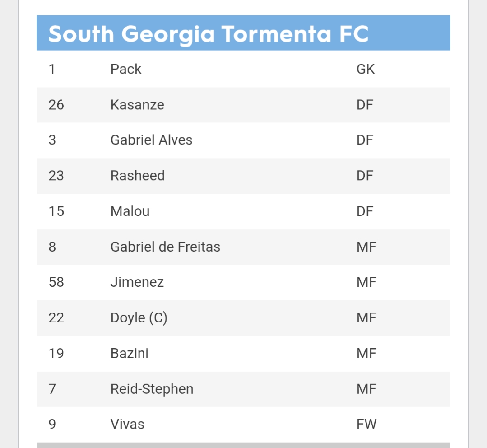The width and height of the screenshot is (487, 448).
Task: Select player name Pack
Action: point(126,69)
